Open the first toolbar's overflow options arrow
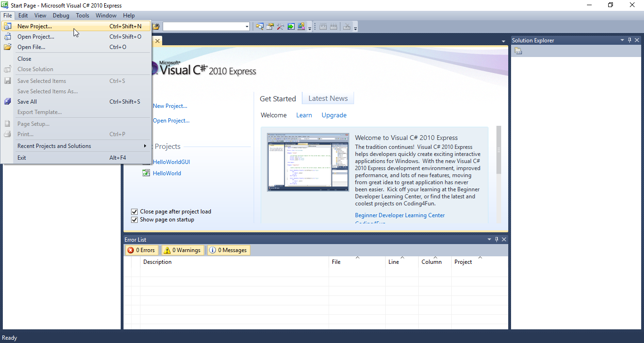The width and height of the screenshot is (644, 343). (x=310, y=27)
